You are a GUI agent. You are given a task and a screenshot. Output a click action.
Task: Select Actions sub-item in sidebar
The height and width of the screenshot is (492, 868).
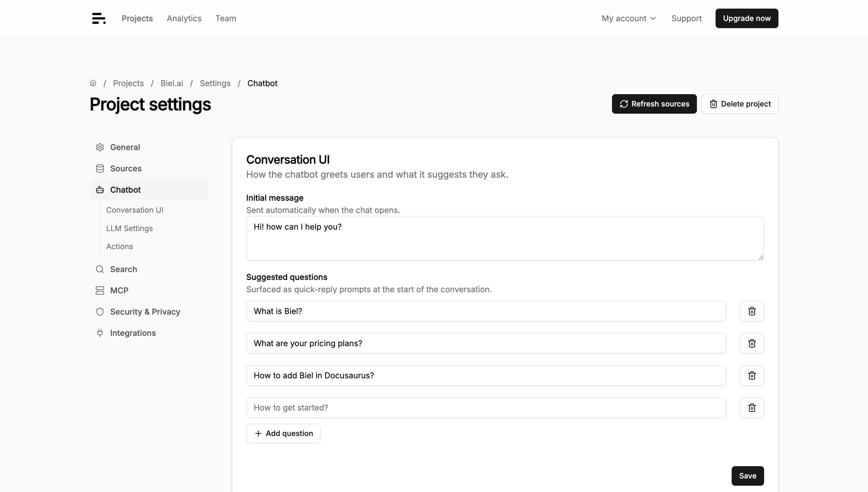120,247
